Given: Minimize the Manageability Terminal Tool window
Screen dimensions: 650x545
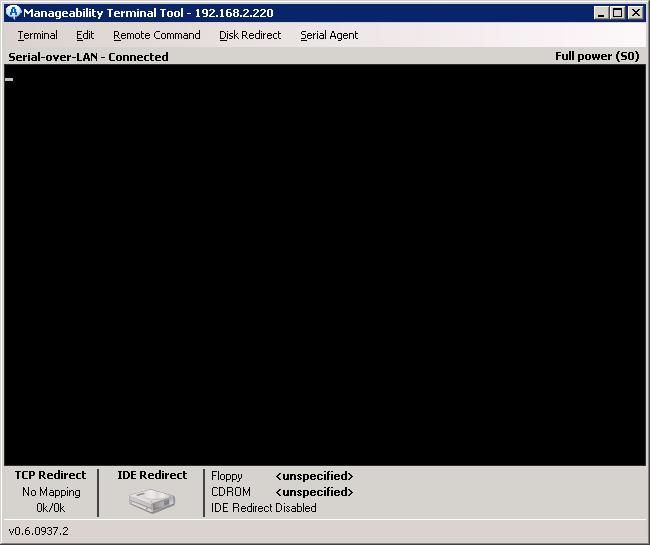Looking at the screenshot, I should (x=601, y=13).
